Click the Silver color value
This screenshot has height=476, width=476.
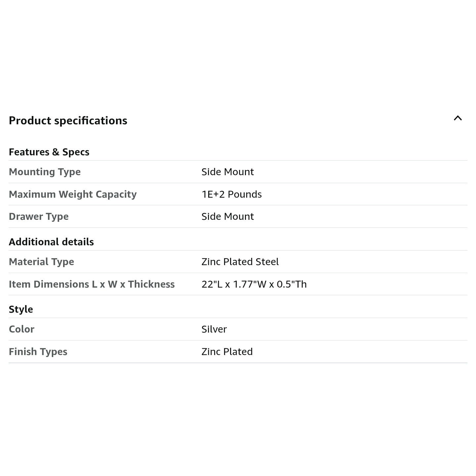(x=214, y=329)
